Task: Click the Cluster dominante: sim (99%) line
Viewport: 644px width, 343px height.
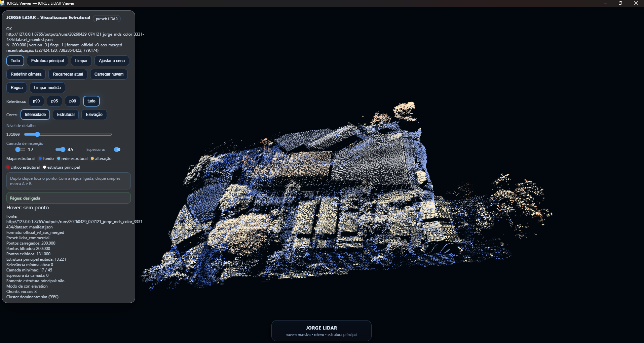Action: [32, 297]
